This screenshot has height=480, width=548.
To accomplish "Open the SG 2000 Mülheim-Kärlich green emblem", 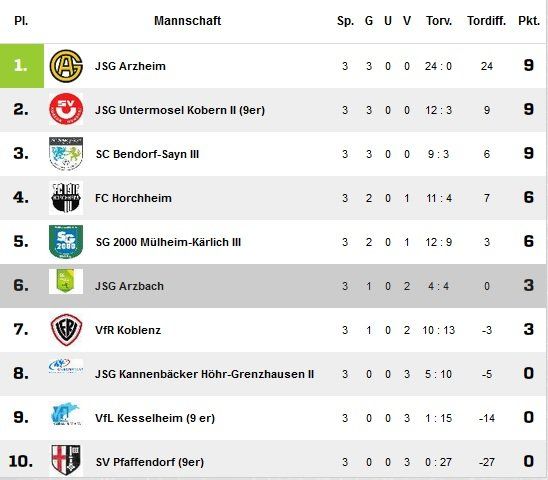I will click(66, 242).
